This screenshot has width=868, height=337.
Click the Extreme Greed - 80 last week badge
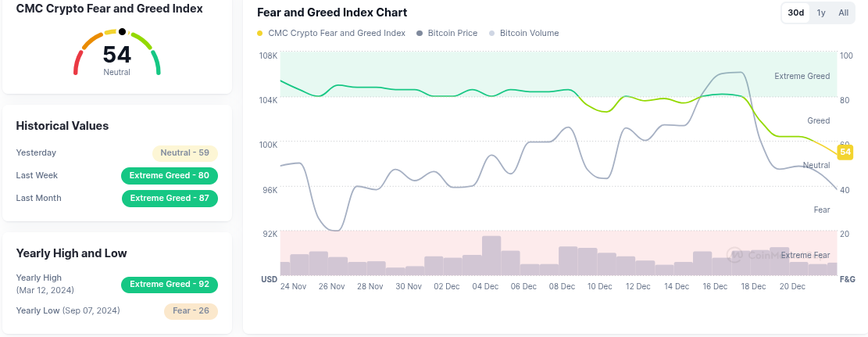tap(170, 176)
